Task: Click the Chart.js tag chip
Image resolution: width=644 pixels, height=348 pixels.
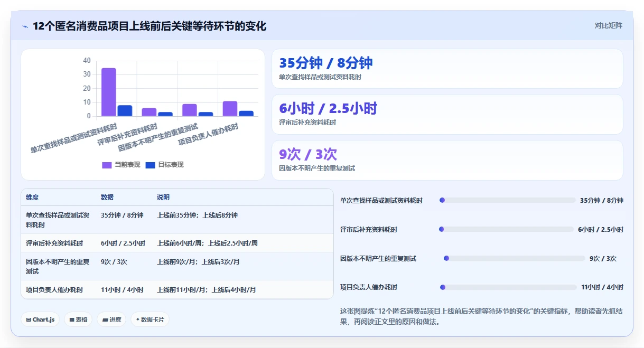Action: (x=40, y=319)
